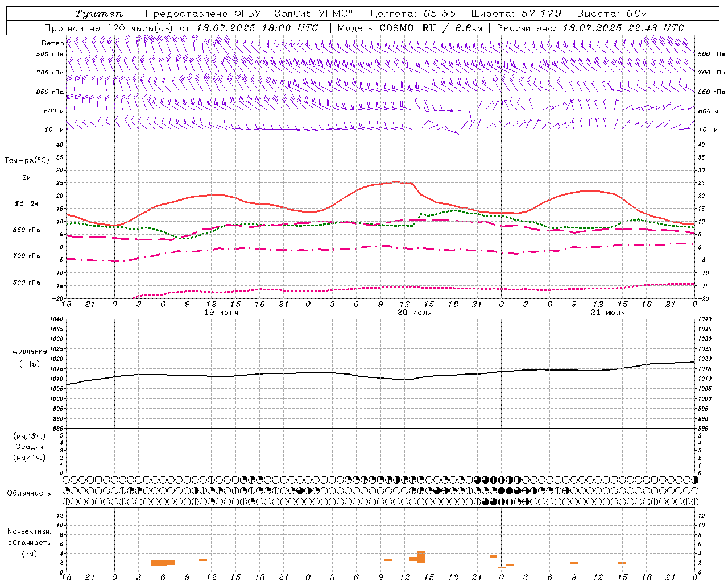The image size is (728, 582).
Task: Click the "Широта: 57.179" field
Action: tap(516, 14)
